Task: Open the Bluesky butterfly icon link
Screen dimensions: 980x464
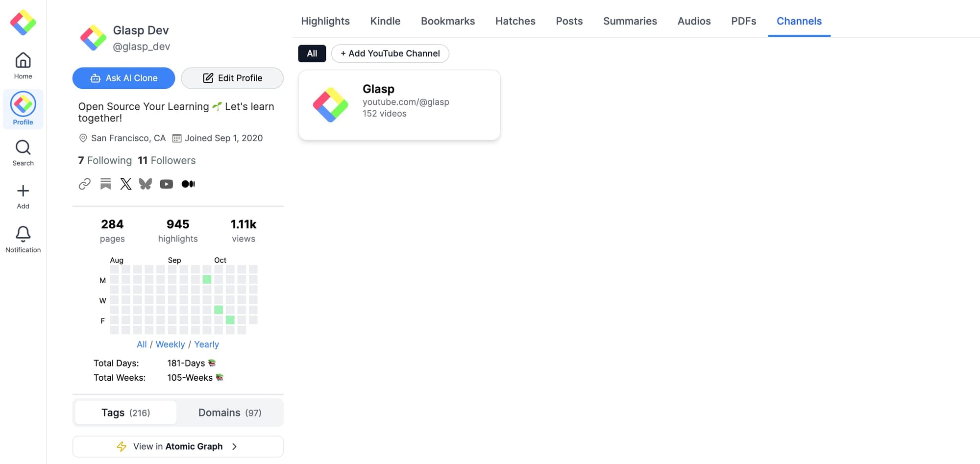Action: pyautogui.click(x=146, y=184)
